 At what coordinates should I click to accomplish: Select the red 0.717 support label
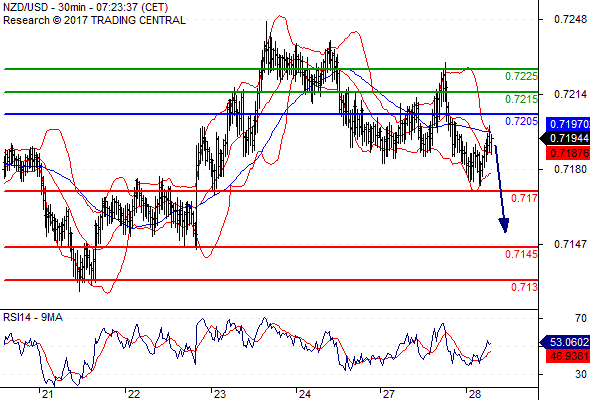(524, 198)
